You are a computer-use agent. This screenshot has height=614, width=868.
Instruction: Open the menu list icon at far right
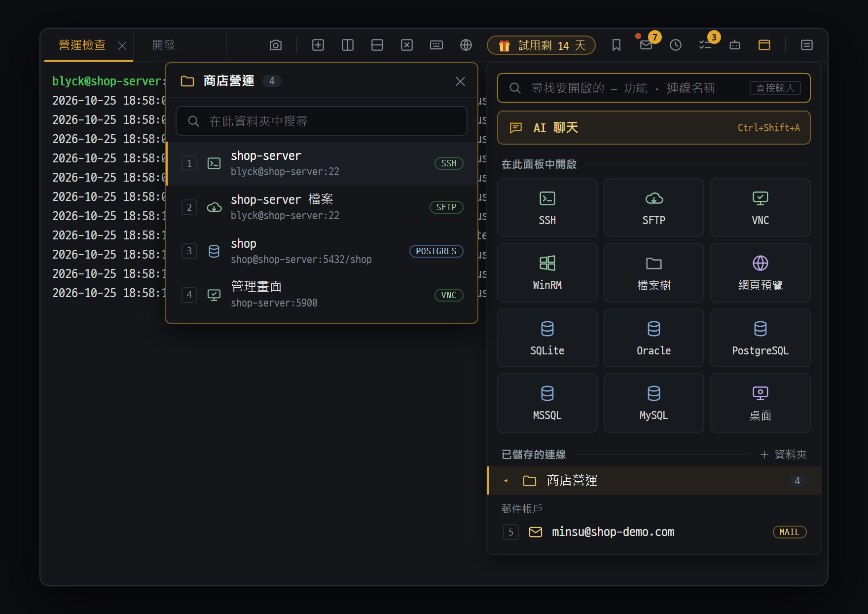(x=807, y=45)
